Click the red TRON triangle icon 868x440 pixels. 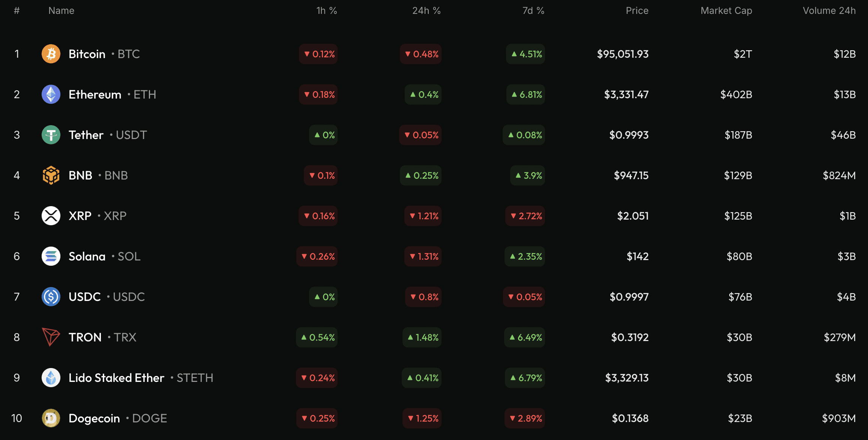51,337
